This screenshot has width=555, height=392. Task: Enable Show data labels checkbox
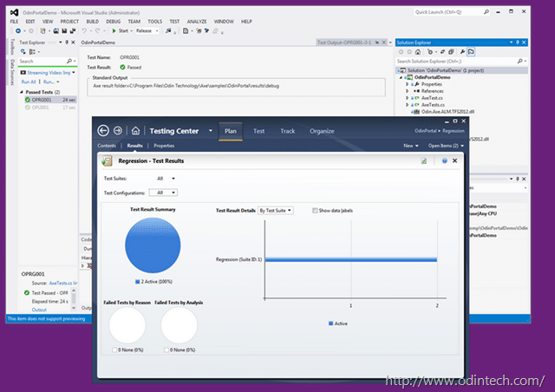point(315,211)
